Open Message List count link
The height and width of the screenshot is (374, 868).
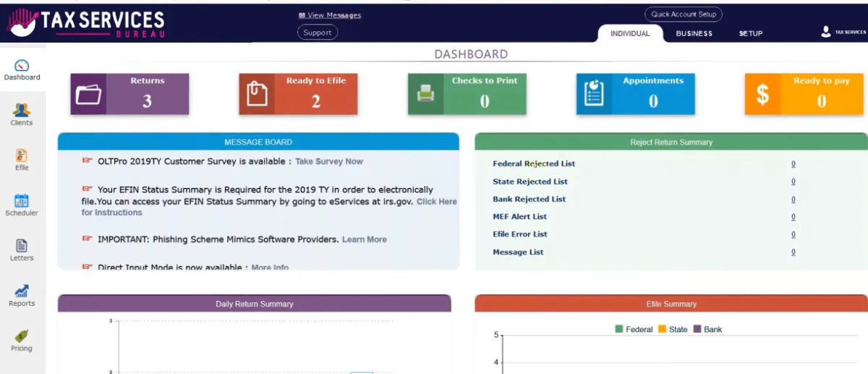793,252
